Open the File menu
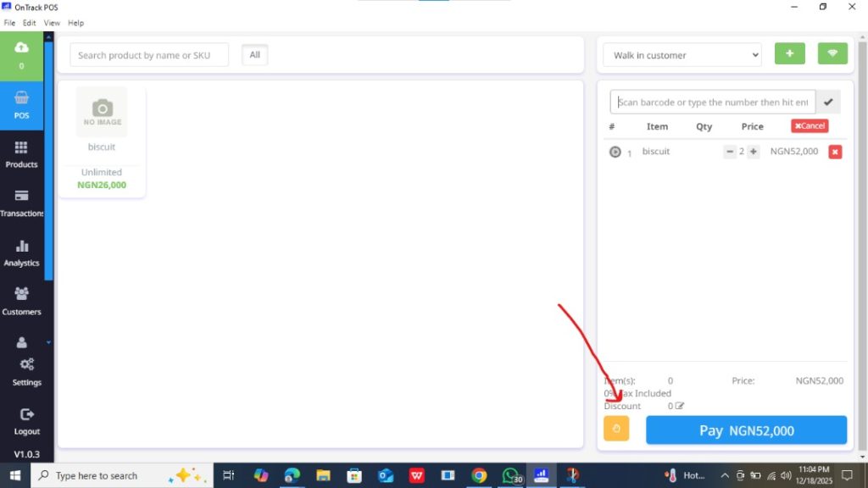This screenshot has height=488, width=868. pyautogui.click(x=10, y=23)
